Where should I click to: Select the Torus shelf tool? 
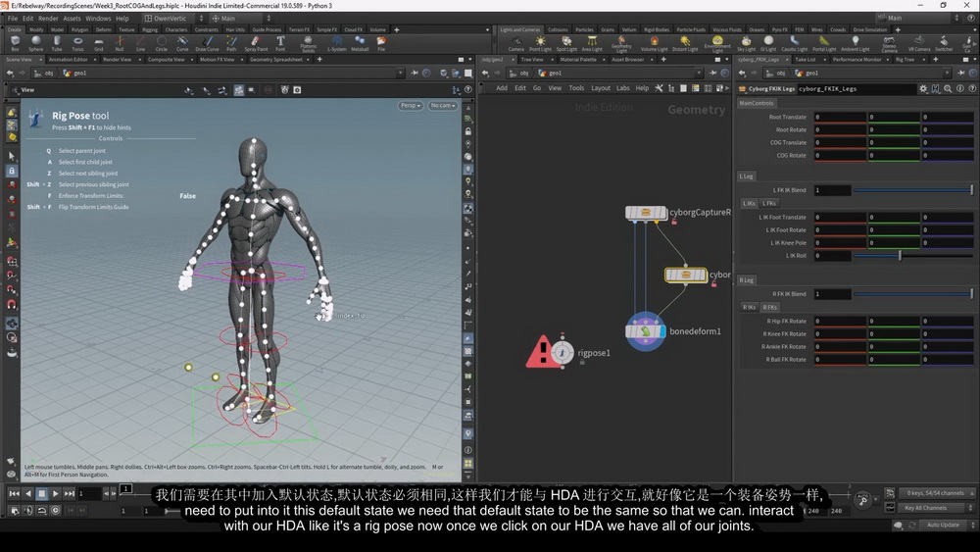click(x=77, y=43)
